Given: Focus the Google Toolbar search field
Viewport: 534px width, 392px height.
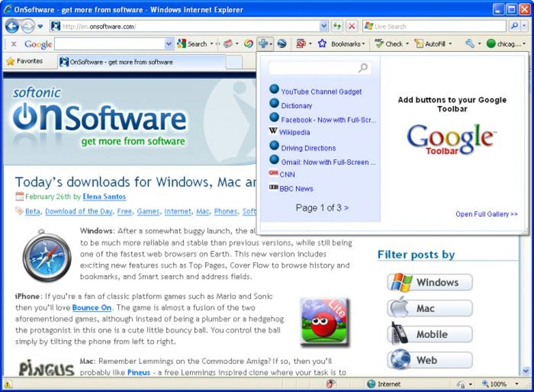Looking at the screenshot, I should 109,44.
